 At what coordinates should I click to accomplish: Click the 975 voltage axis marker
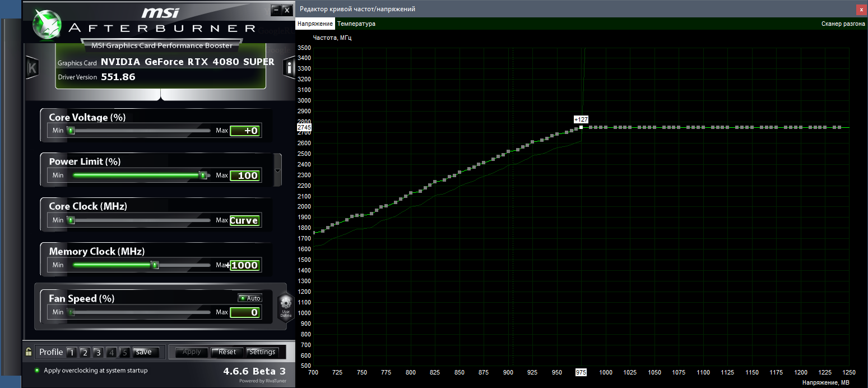pos(581,372)
